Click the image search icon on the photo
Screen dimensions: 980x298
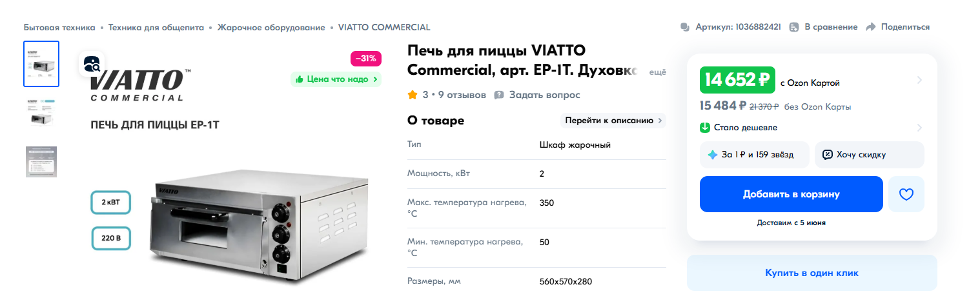tap(92, 64)
